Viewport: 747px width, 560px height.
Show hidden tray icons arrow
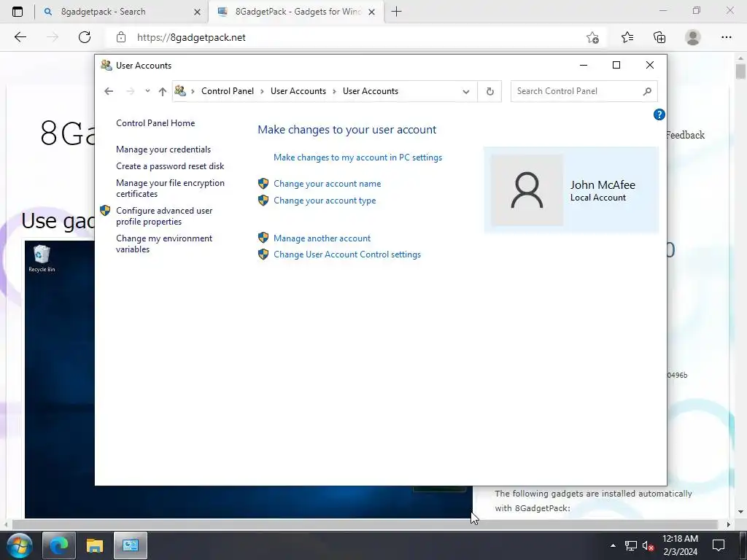[613, 545]
